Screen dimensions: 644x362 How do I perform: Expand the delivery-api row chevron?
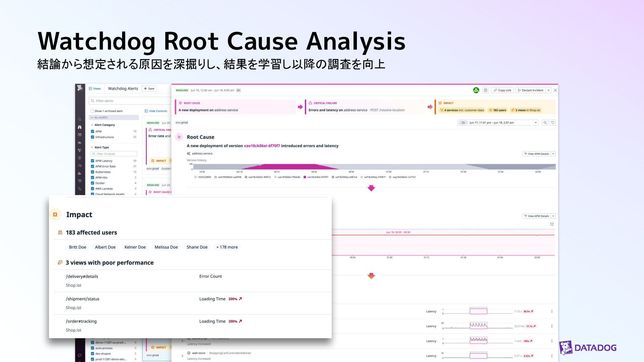coord(182,341)
